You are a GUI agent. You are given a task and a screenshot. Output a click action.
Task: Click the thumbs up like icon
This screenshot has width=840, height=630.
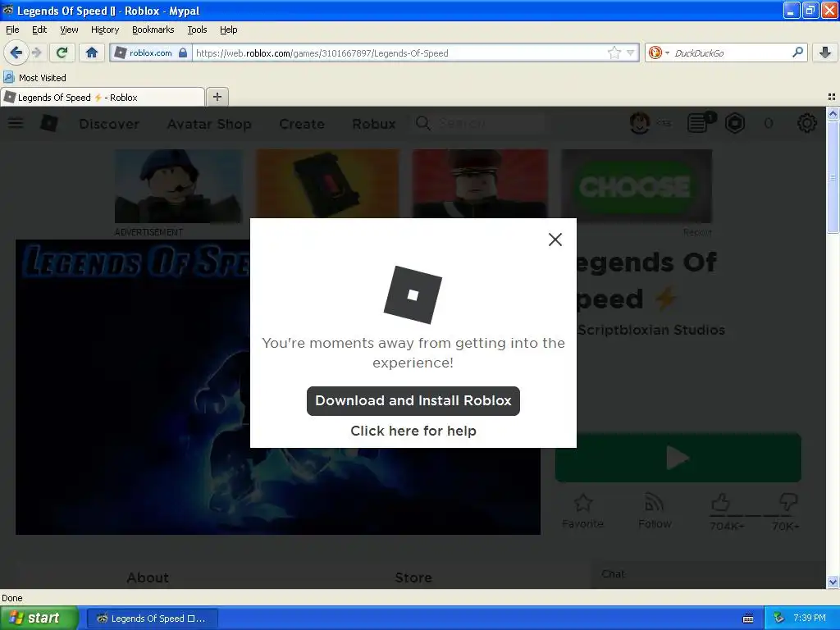coord(721,503)
